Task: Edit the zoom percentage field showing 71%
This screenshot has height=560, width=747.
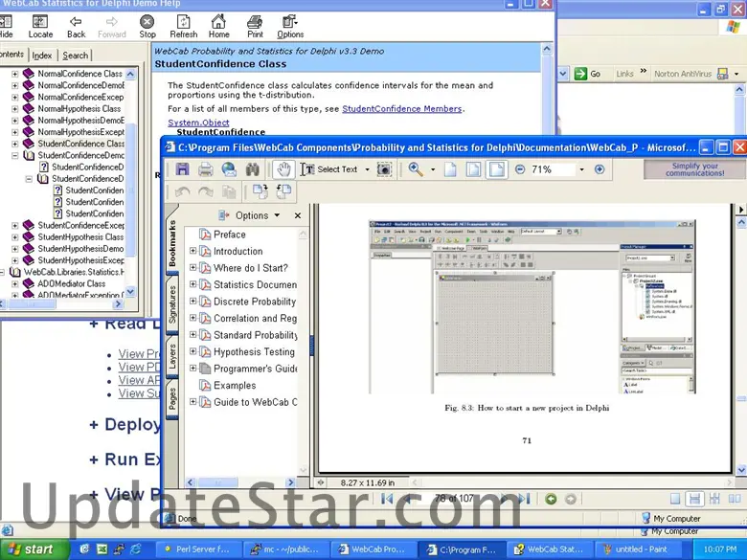Action: click(x=552, y=169)
